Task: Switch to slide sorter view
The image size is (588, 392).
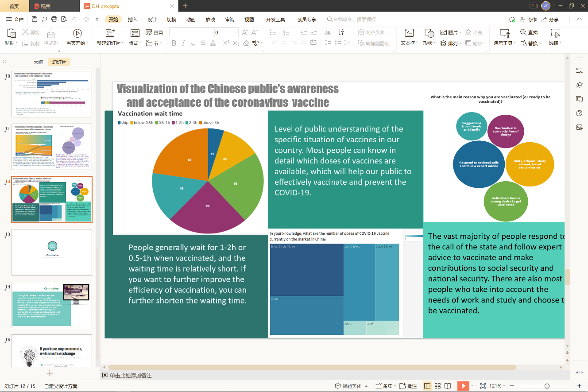Action: [x=437, y=386]
